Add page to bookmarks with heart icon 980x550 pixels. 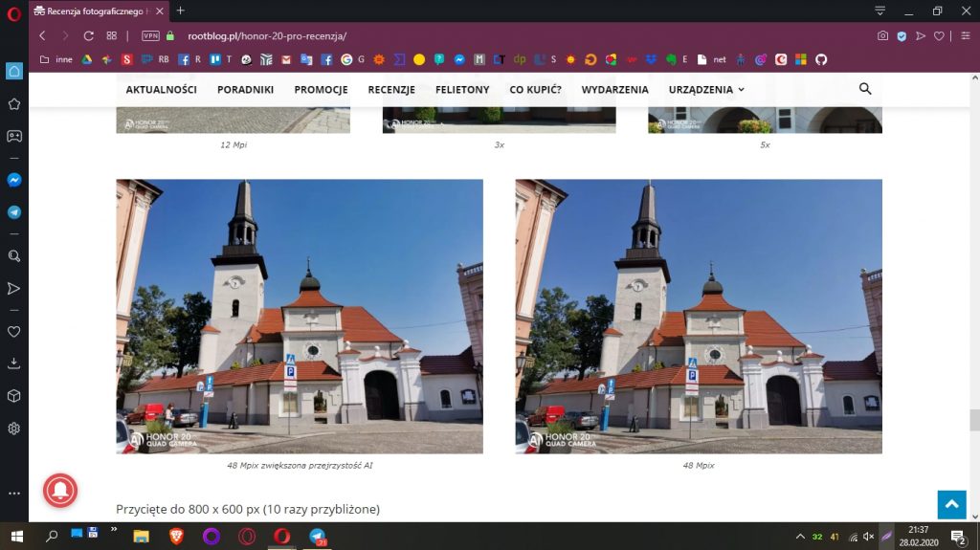pos(939,35)
